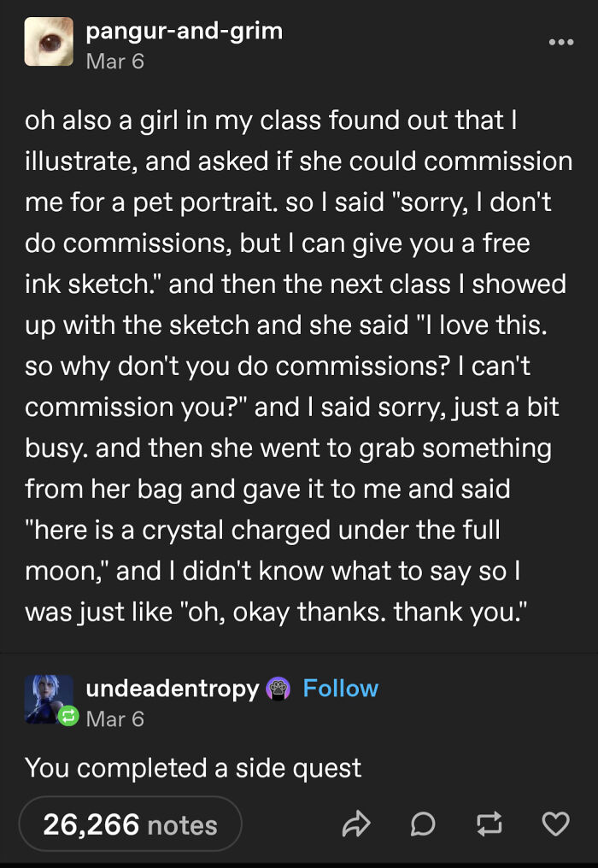Image resolution: width=598 pixels, height=868 pixels.
Task: Select the Mar 6 timestamp on the original post
Action: point(114,61)
